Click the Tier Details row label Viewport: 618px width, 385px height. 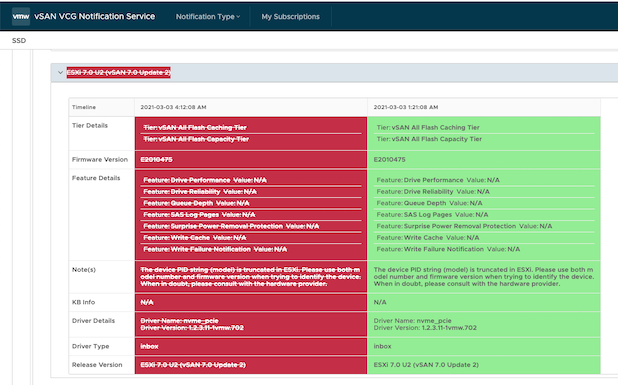tap(89, 125)
